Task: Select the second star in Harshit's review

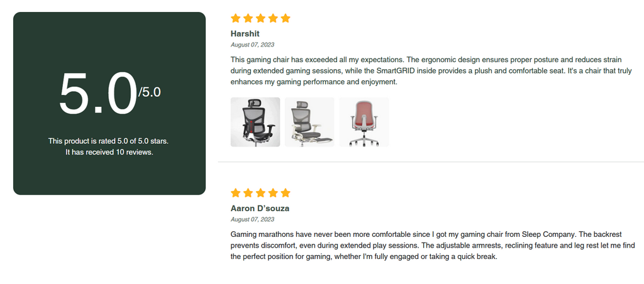Action: tap(248, 18)
